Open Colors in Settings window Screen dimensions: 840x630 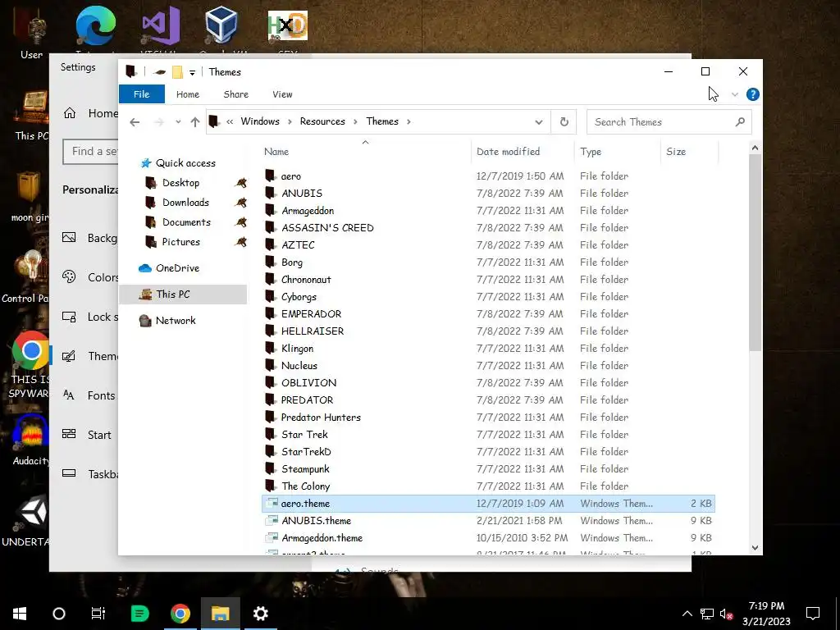[90, 277]
